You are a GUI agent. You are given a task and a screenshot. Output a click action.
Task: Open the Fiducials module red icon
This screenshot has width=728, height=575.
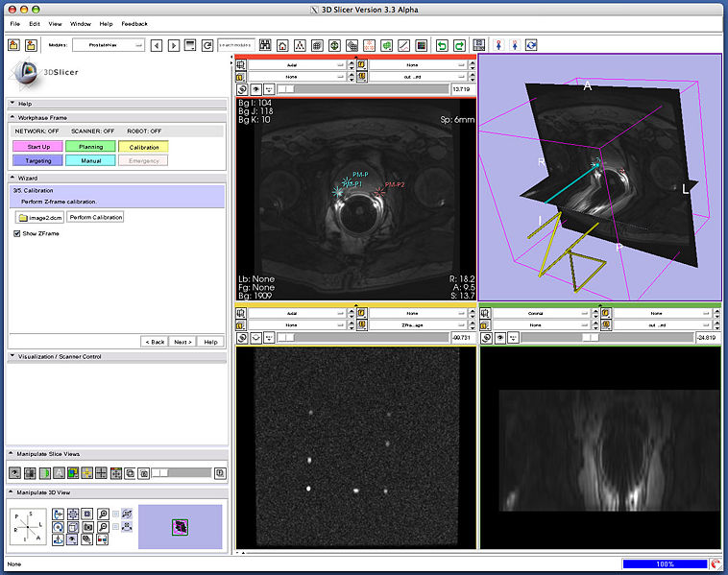pos(369,45)
